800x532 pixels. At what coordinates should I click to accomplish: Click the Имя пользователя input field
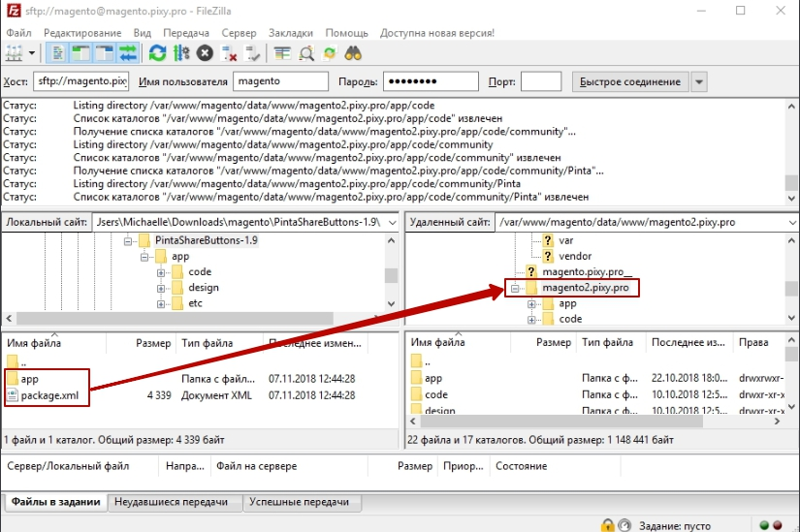point(280,81)
